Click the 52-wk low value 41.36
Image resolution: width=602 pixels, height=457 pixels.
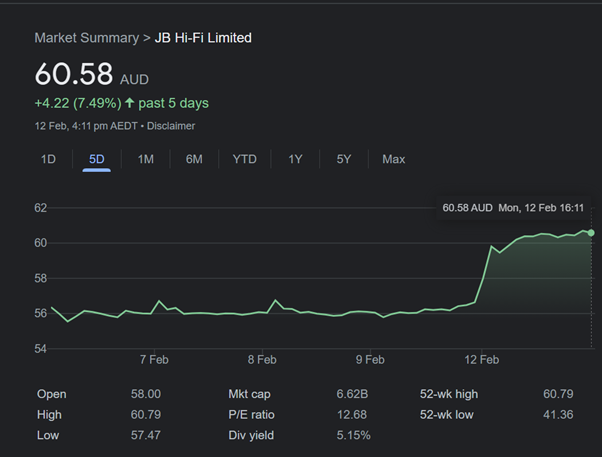tap(558, 414)
